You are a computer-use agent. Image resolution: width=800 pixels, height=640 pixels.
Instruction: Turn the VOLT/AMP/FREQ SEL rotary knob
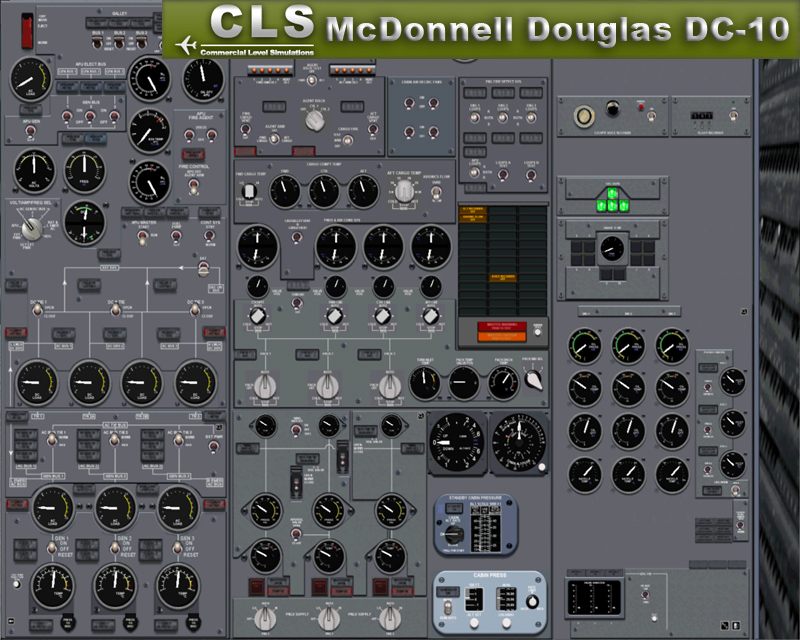33,228
